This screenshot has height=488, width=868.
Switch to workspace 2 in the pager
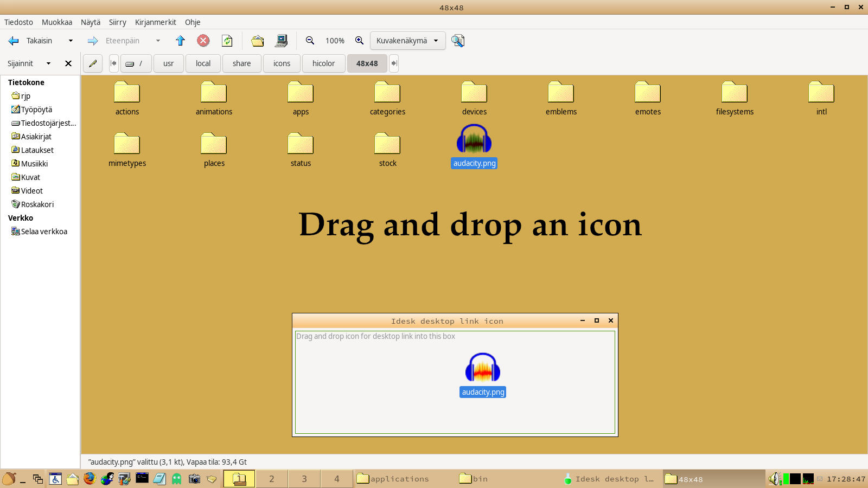(272, 479)
